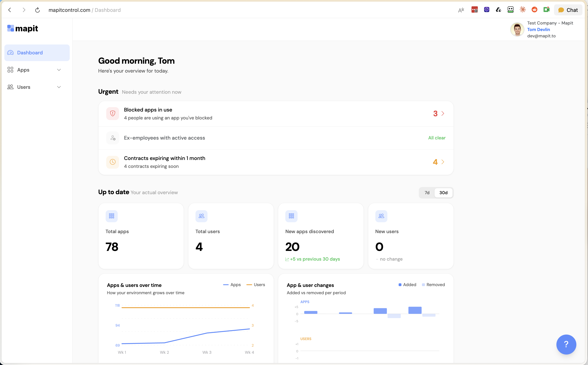Click the Added legend color swatch
Screen dimensions: 588x365
click(x=400, y=285)
